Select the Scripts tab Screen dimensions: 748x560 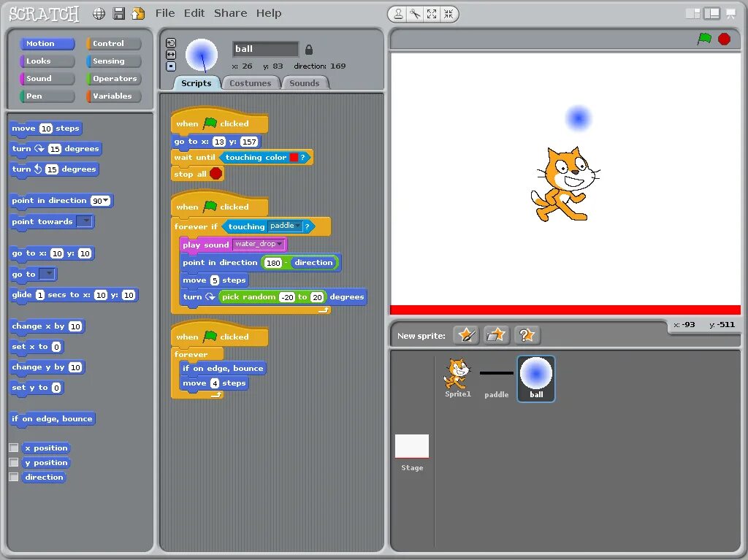click(x=196, y=83)
